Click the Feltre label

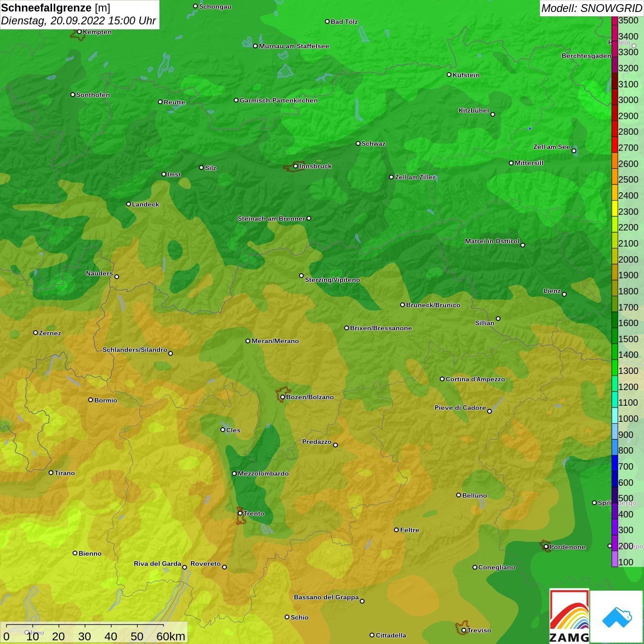[410, 530]
